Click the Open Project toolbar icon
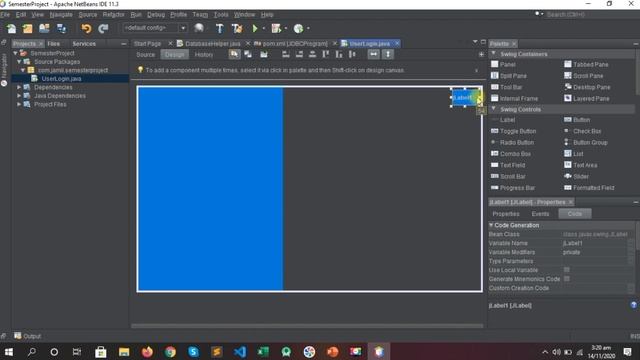The width and height of the screenshot is (640, 360). point(44,29)
